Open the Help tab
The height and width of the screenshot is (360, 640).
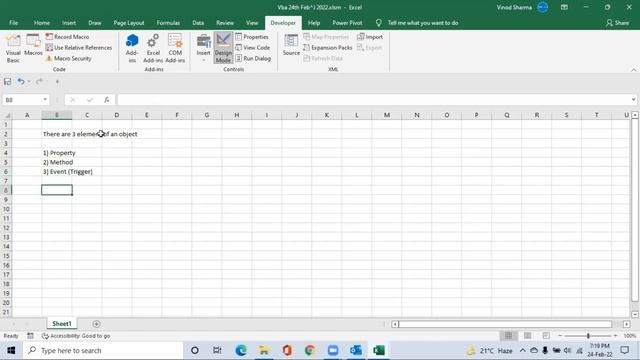pyautogui.click(x=313, y=23)
